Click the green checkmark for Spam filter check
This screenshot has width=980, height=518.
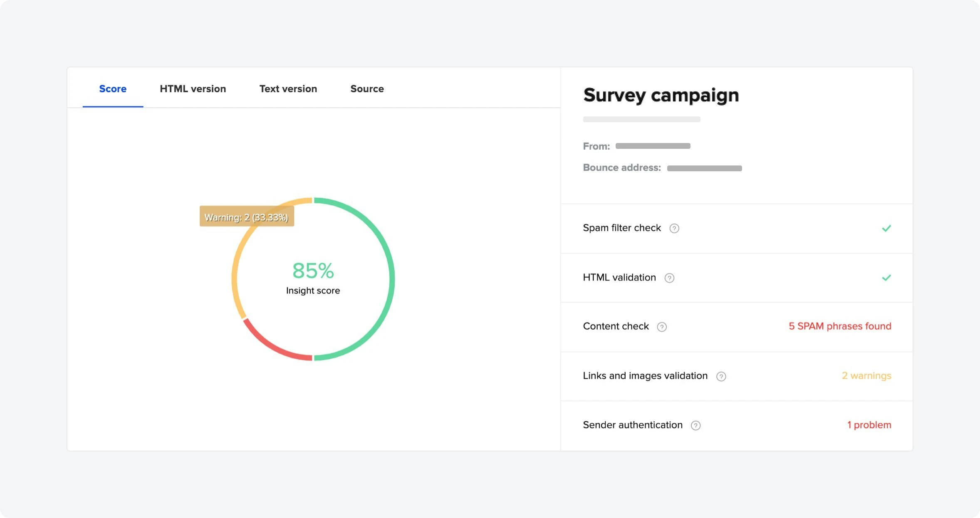point(886,228)
